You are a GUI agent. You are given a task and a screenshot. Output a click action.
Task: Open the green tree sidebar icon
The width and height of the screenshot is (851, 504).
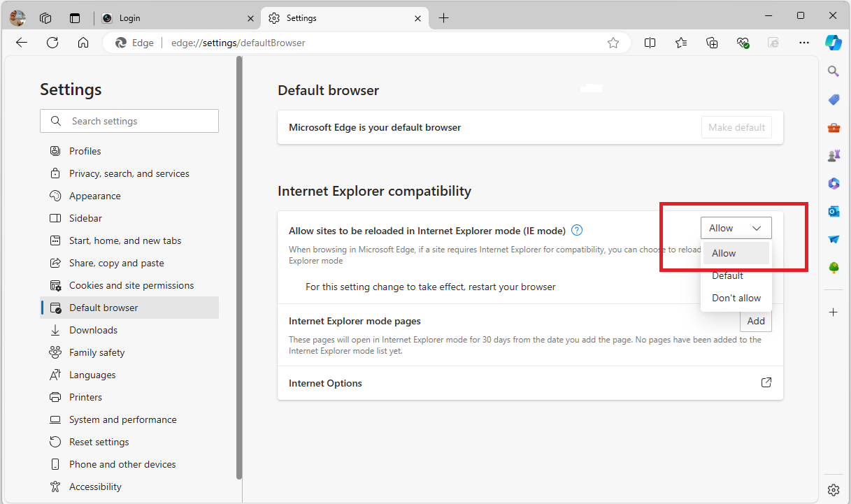pos(834,267)
